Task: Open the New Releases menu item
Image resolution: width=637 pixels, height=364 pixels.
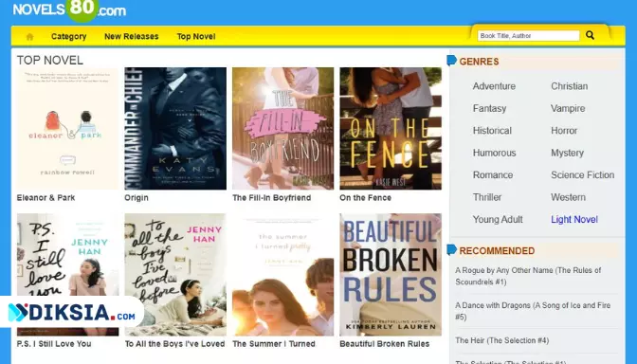Action: [x=131, y=37]
